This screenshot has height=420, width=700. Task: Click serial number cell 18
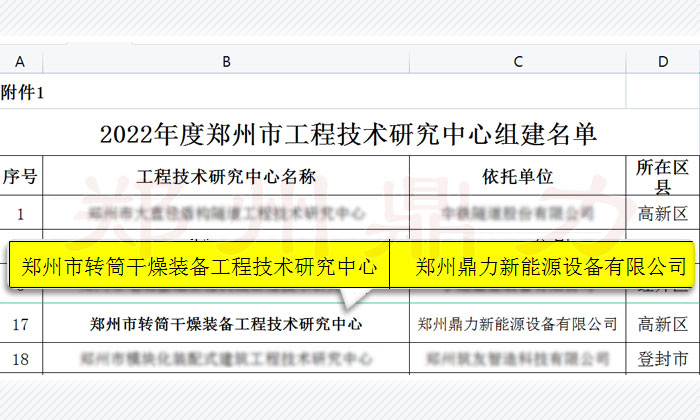(x=21, y=357)
